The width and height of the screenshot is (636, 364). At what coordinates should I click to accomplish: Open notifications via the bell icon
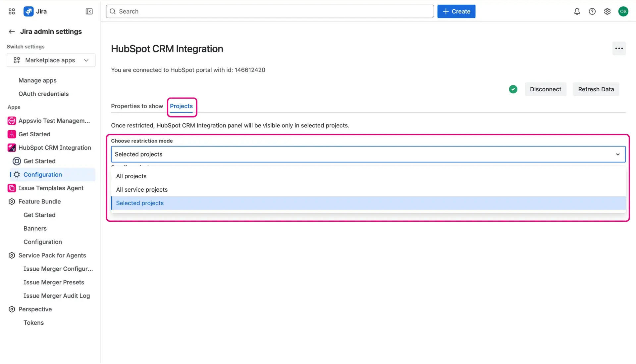577,11
